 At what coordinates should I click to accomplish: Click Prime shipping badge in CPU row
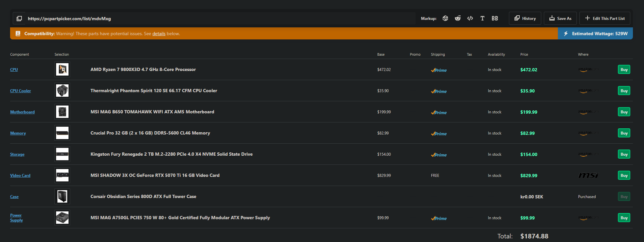tap(439, 70)
